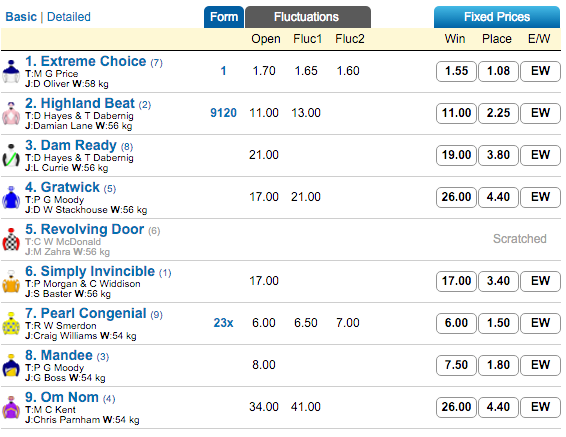Switch to the Form tab
Image resolution: width=566 pixels, height=437 pixels.
click(224, 17)
